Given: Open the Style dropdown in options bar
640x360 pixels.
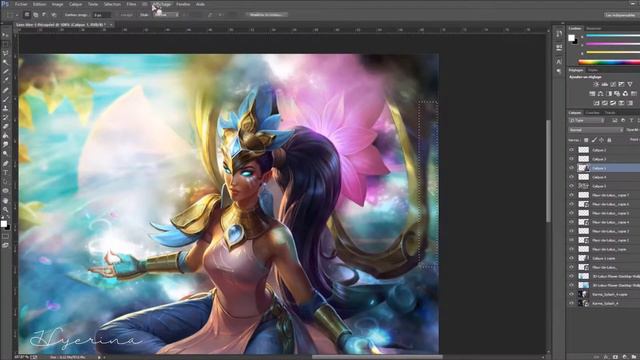Looking at the screenshot, I should [166, 15].
